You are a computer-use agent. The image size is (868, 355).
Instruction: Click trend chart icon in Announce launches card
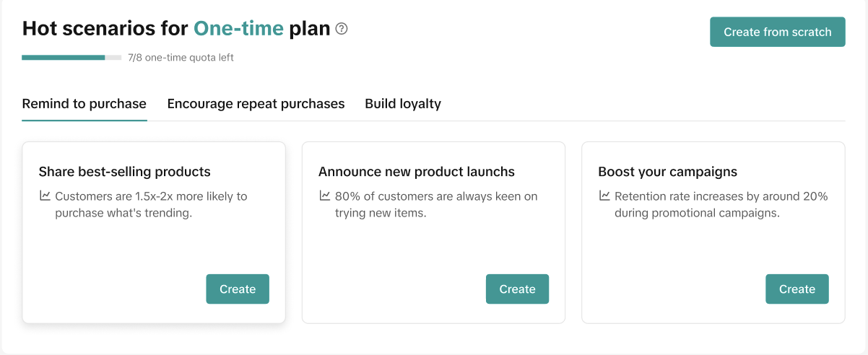325,196
